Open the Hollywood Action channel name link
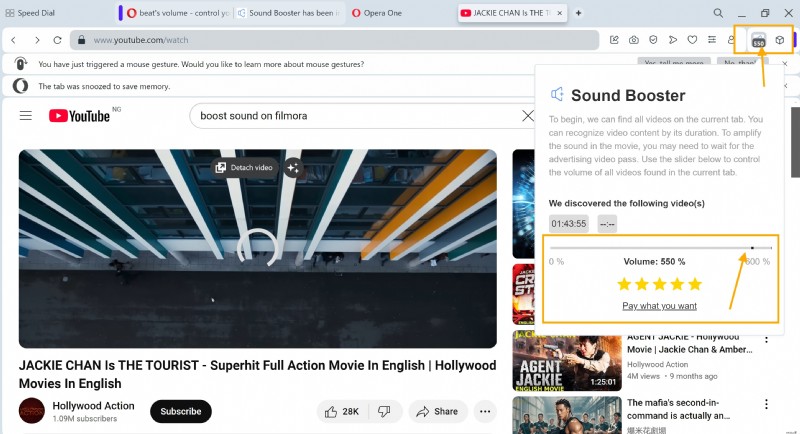This screenshot has width=800, height=434. (93, 406)
